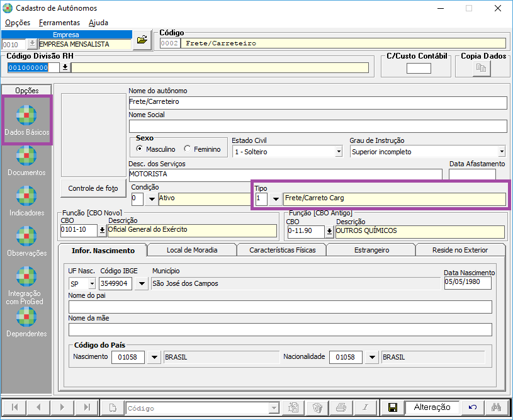The width and height of the screenshot is (513, 420).
Task: Switch to Reside no Exterior tab
Action: pos(460,250)
